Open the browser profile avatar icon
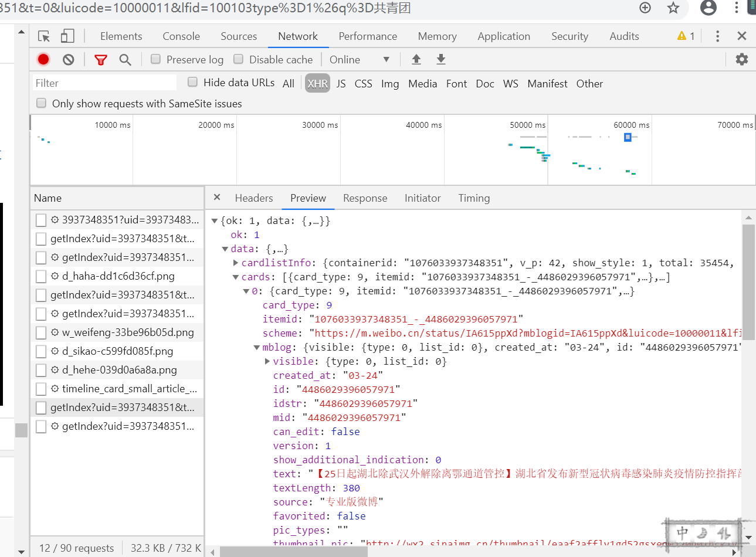This screenshot has height=557, width=756. (x=708, y=8)
